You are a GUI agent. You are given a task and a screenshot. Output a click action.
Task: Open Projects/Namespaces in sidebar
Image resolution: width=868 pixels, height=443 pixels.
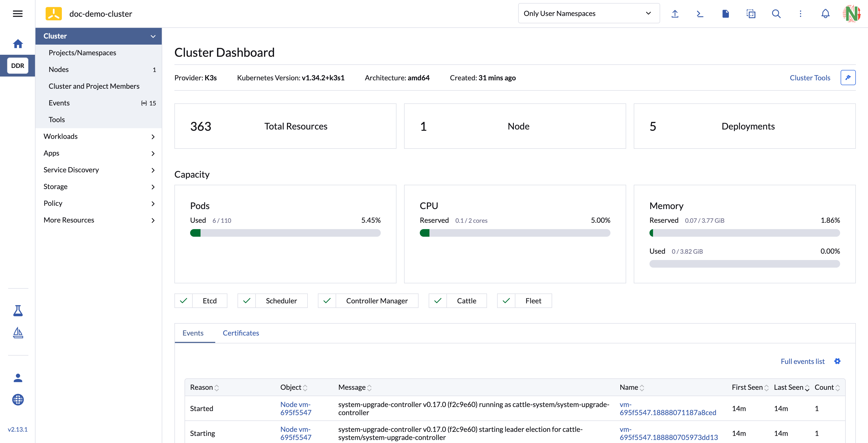pyautogui.click(x=82, y=53)
